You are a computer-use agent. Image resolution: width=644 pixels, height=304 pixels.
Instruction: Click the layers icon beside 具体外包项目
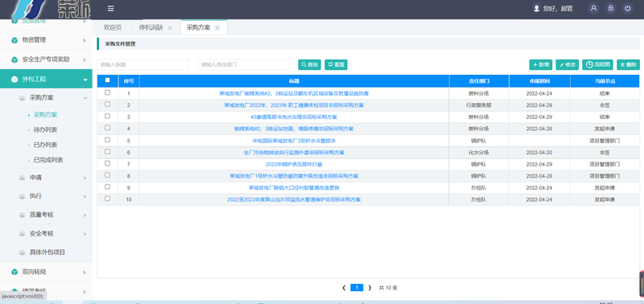tap(23, 253)
